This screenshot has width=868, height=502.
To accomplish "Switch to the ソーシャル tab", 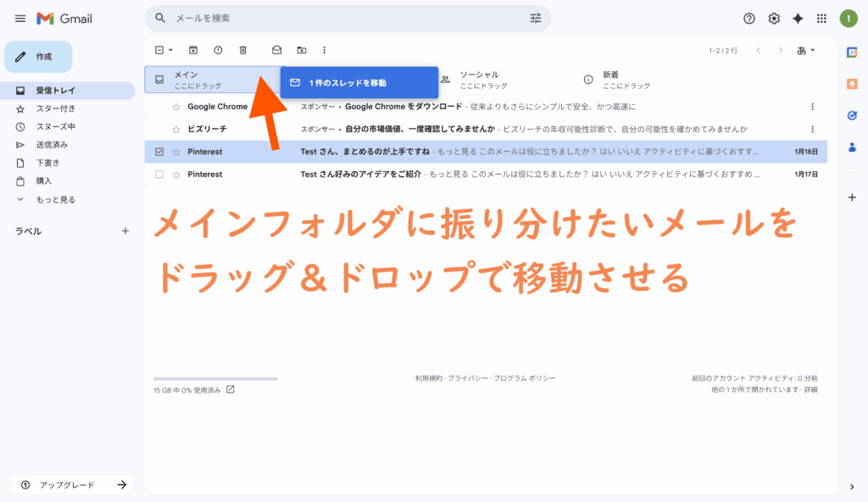I will tap(479, 80).
